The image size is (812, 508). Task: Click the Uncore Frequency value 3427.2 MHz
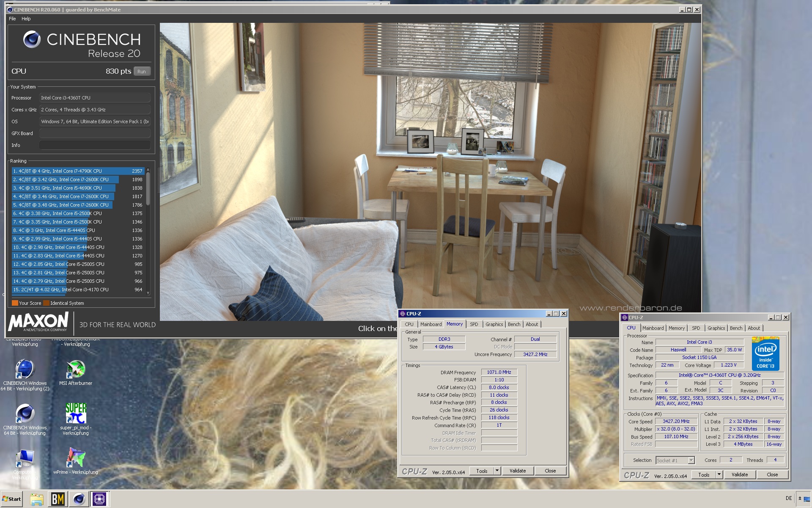pyautogui.click(x=535, y=354)
